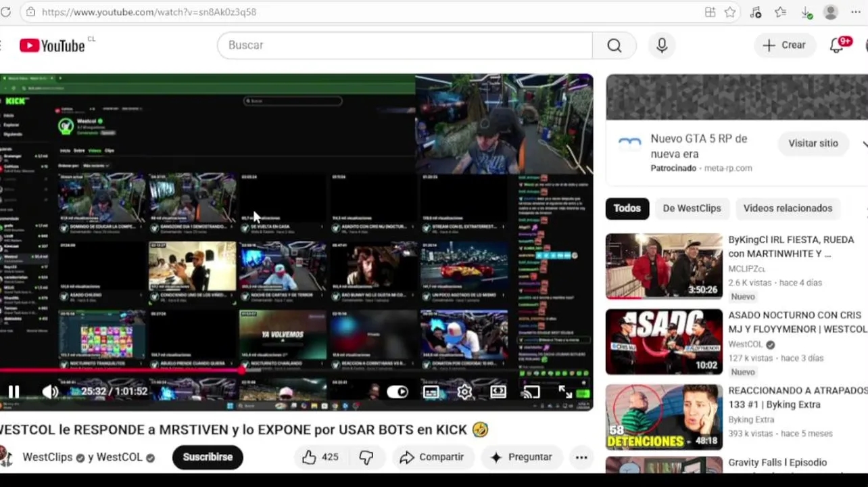Open player settings gear
This screenshot has height=487, width=868.
tap(464, 392)
